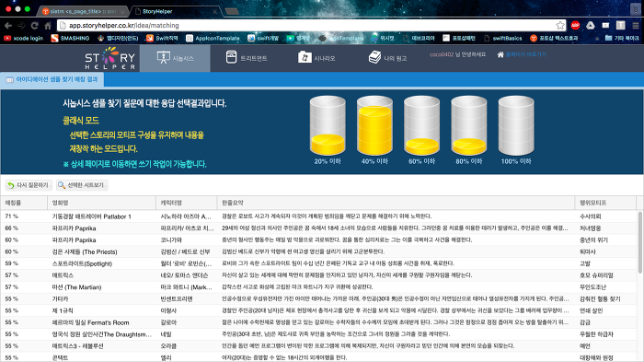This screenshot has width=644, height=362.
Task: Click the 나의 원고 book icon
Action: [x=374, y=57]
